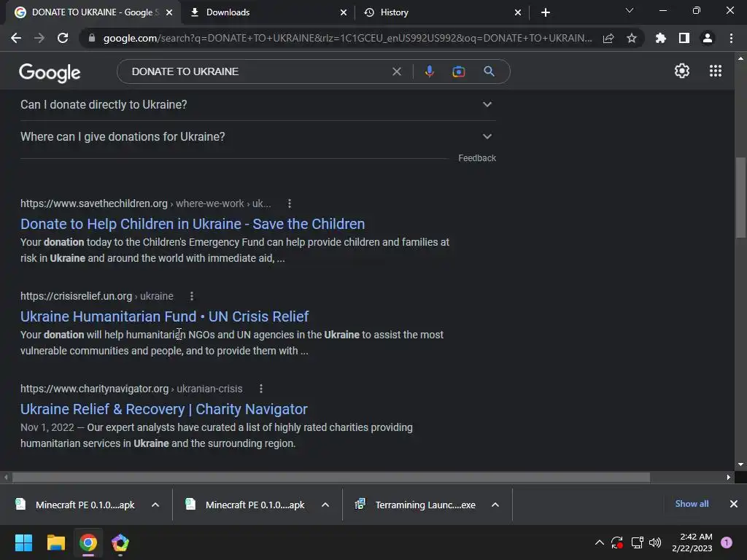Click the magnifier search icon
Screen dimensions: 747x560
(489, 71)
